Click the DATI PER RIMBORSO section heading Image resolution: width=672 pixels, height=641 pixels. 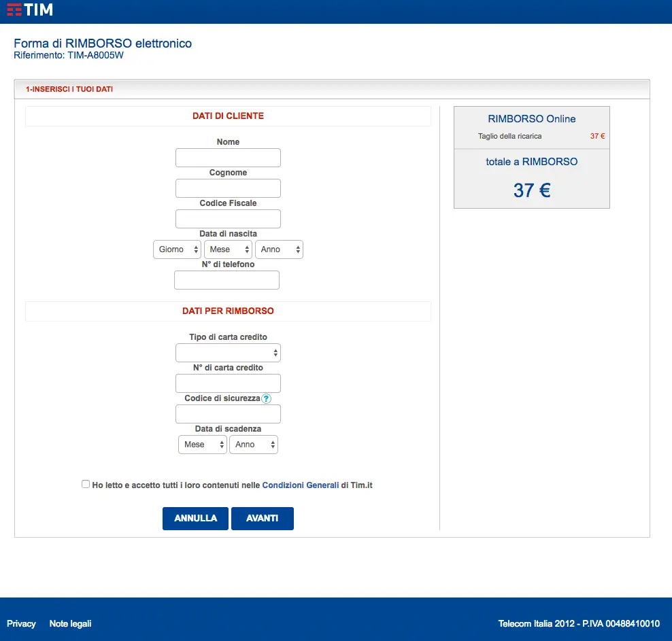(228, 311)
